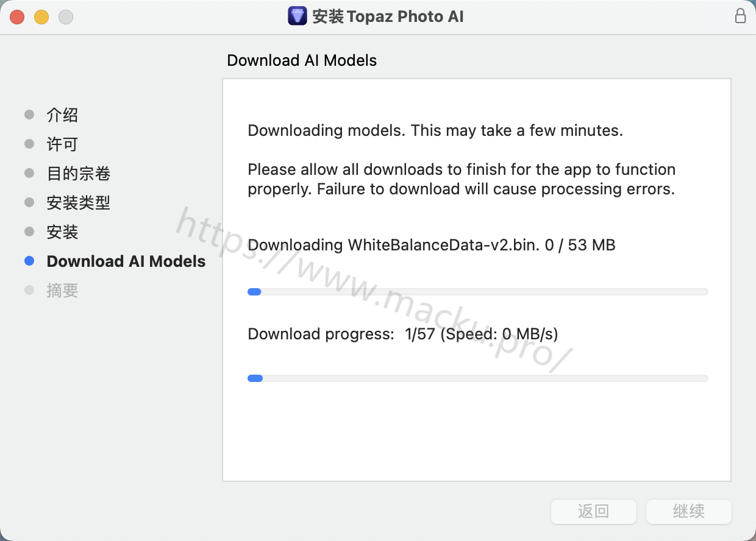Click the Download progress 1/57 speed text

click(x=403, y=334)
